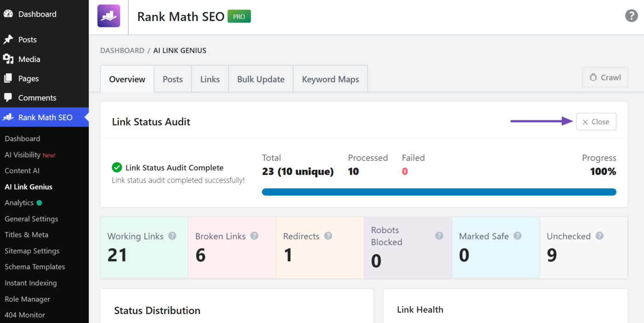The width and height of the screenshot is (644, 323).
Task: Open the Keyword Maps tab
Action: [330, 79]
